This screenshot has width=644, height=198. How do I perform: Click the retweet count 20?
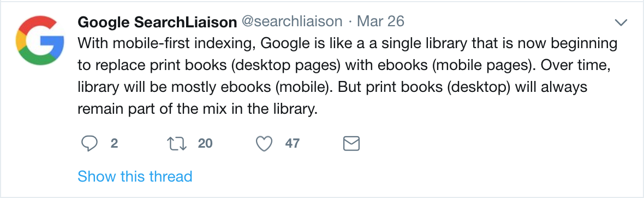(205, 143)
